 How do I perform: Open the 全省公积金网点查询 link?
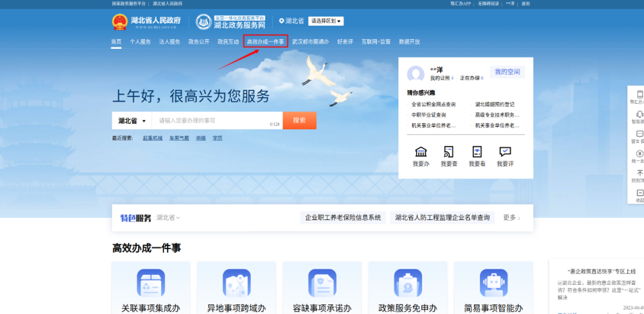point(434,104)
